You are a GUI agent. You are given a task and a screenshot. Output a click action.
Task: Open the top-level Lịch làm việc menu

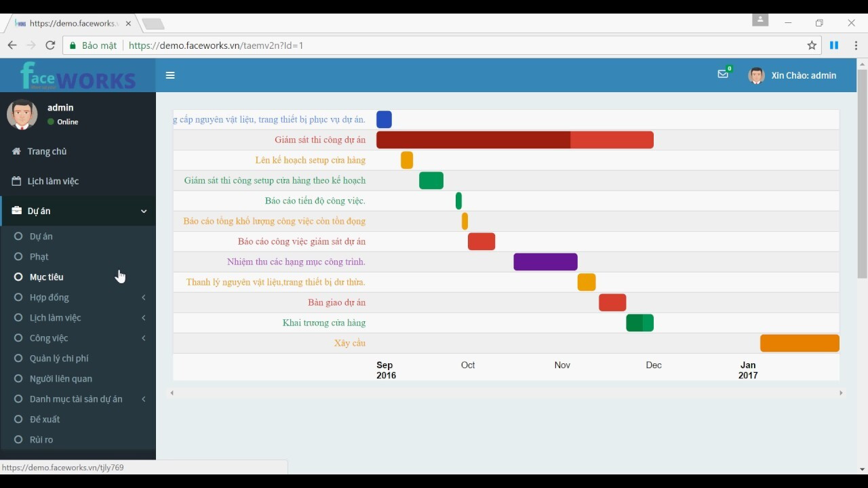[53, 181]
